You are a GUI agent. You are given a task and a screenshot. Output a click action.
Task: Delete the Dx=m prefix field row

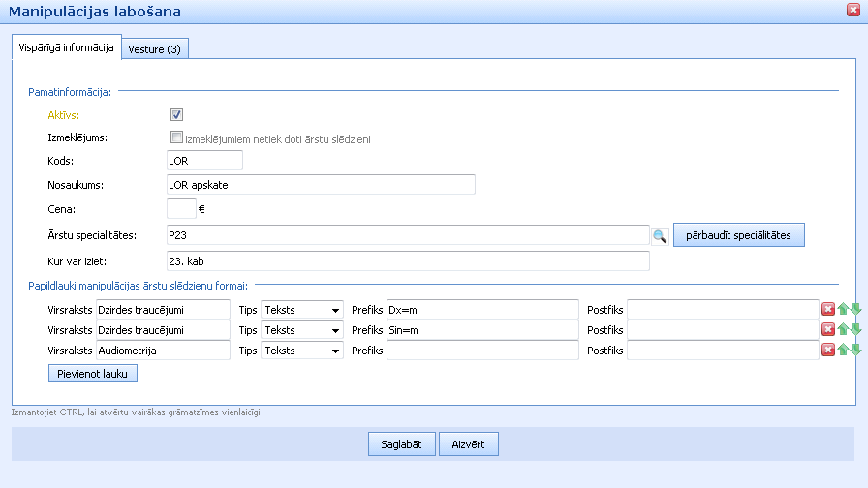[x=828, y=309]
